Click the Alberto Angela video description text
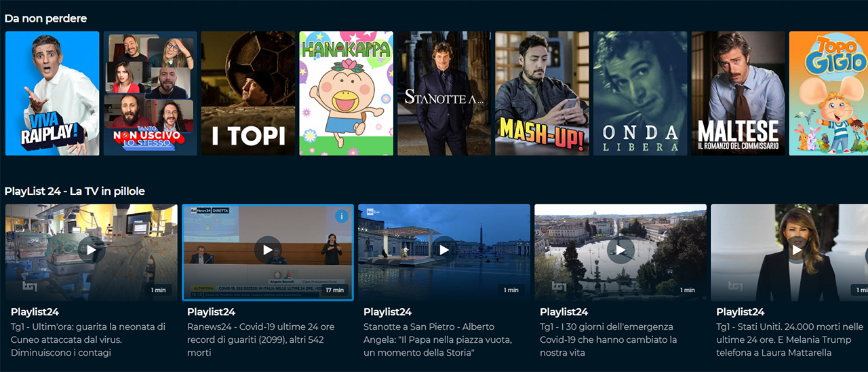868x372 pixels. click(x=437, y=339)
